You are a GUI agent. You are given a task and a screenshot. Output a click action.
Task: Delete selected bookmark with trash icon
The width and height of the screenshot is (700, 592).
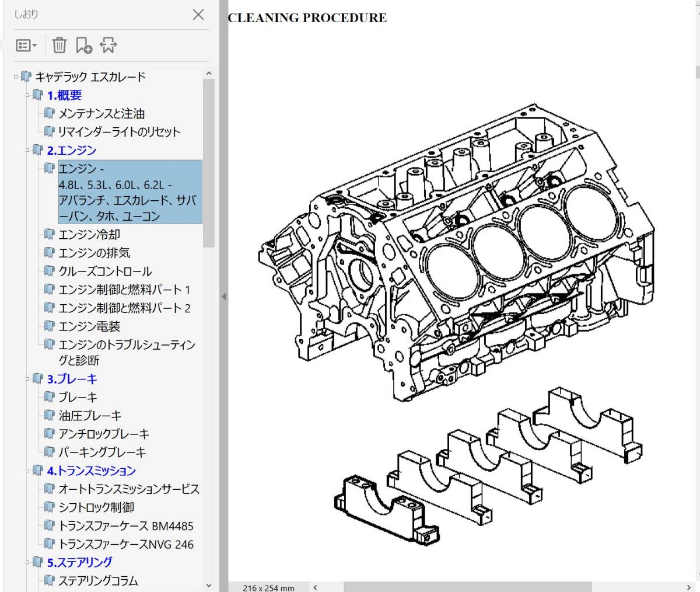pos(60,45)
